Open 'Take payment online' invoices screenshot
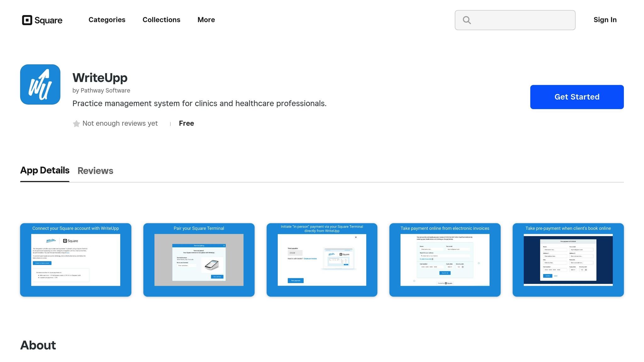This screenshot has width=644, height=362. pyautogui.click(x=445, y=260)
